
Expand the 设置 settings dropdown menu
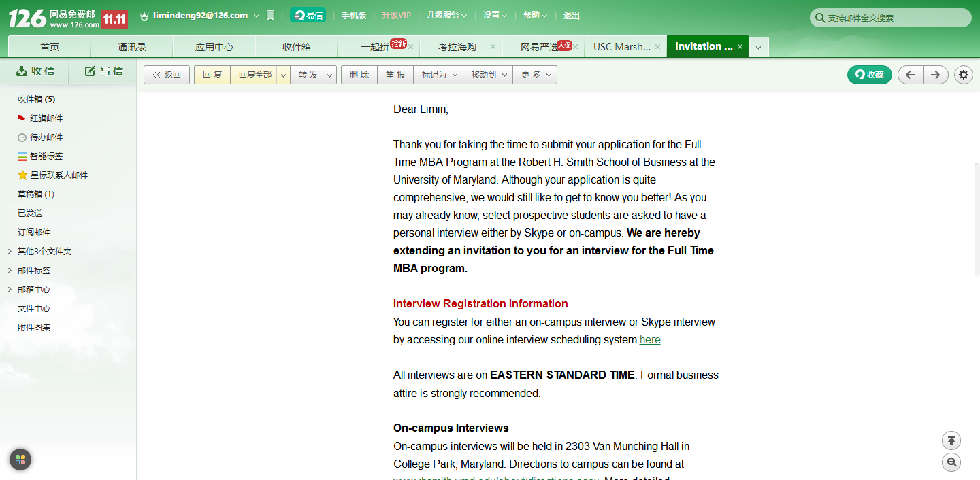click(495, 15)
